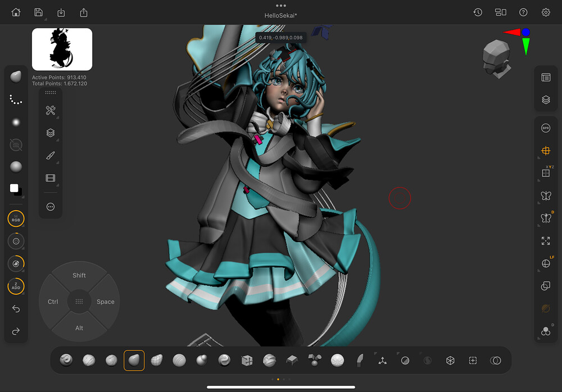Start a BPR render
The height and width of the screenshot is (392, 562).
point(546,128)
